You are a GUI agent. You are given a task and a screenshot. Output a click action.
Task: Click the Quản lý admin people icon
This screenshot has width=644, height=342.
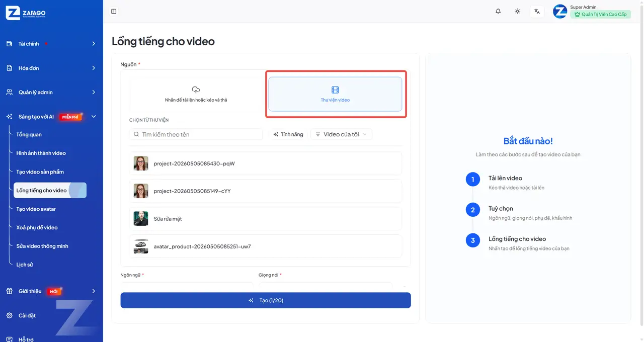(9, 92)
